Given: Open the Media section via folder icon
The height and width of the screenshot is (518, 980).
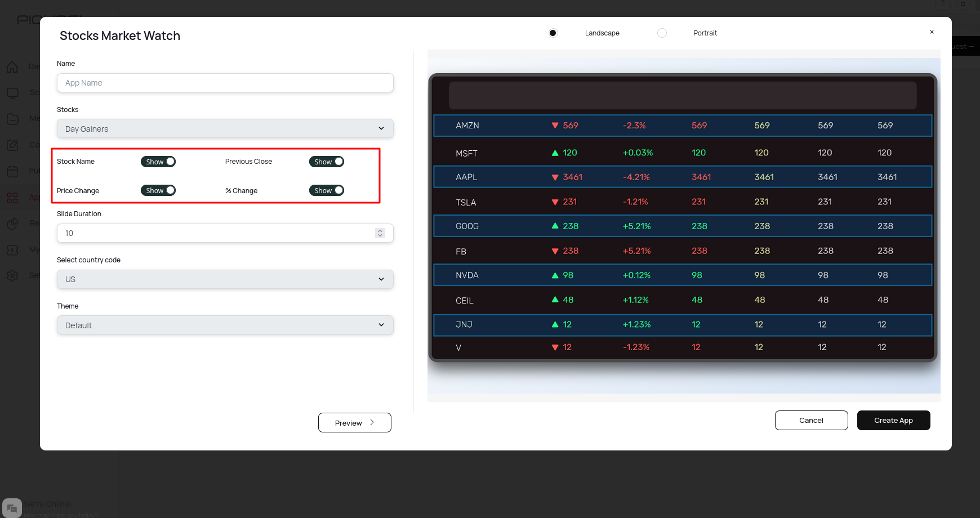Looking at the screenshot, I should [12, 118].
